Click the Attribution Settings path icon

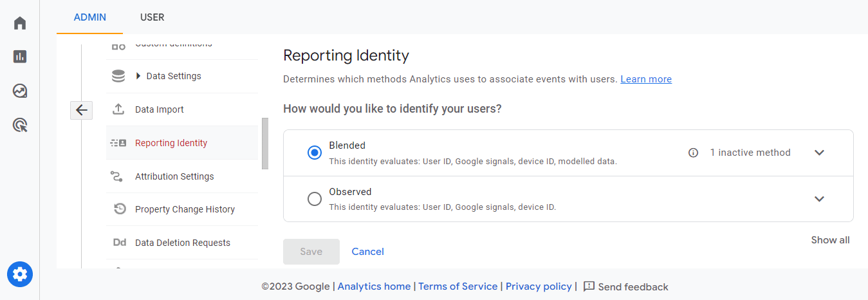[117, 176]
